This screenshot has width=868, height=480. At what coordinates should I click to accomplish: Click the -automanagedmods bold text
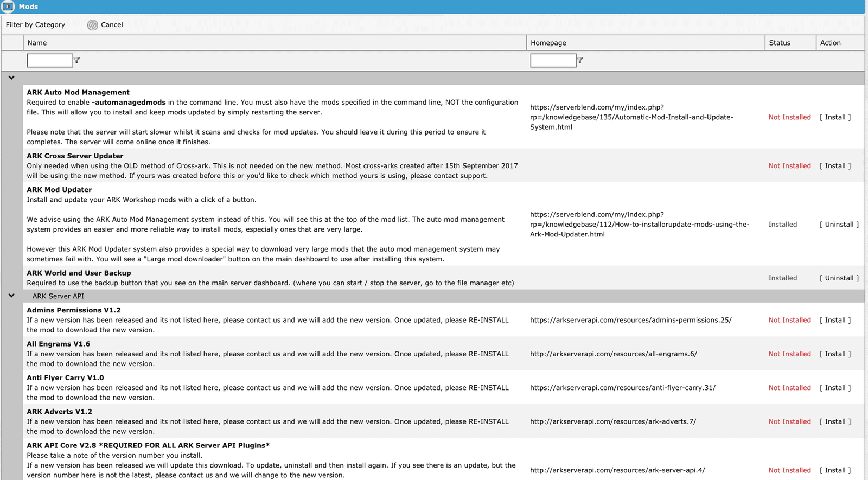tap(129, 103)
